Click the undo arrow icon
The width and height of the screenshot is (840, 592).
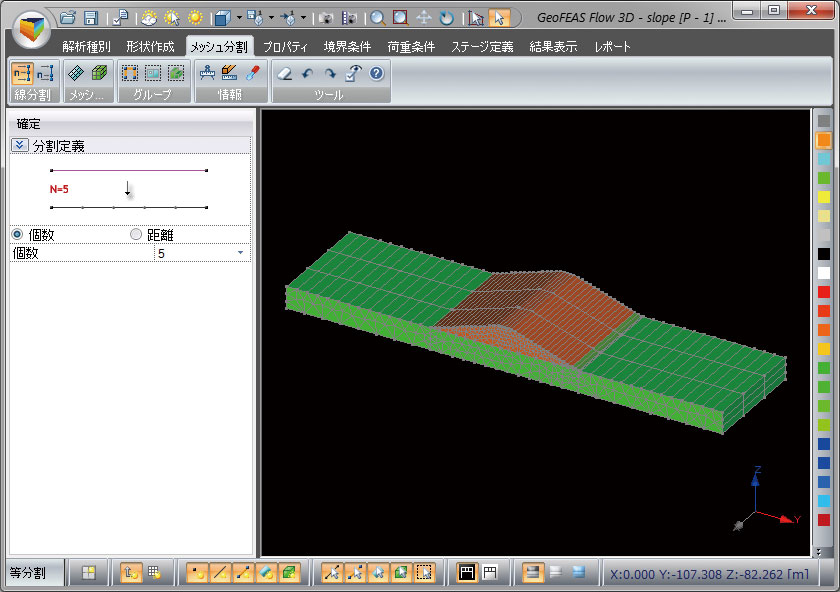tap(307, 73)
